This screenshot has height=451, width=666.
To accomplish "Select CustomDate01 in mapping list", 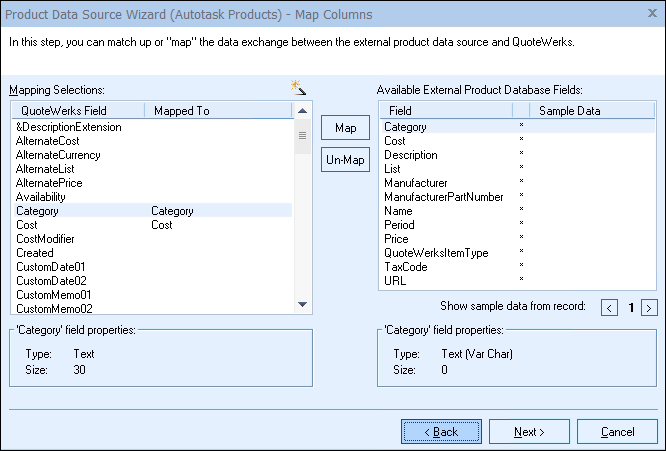I will (51, 268).
